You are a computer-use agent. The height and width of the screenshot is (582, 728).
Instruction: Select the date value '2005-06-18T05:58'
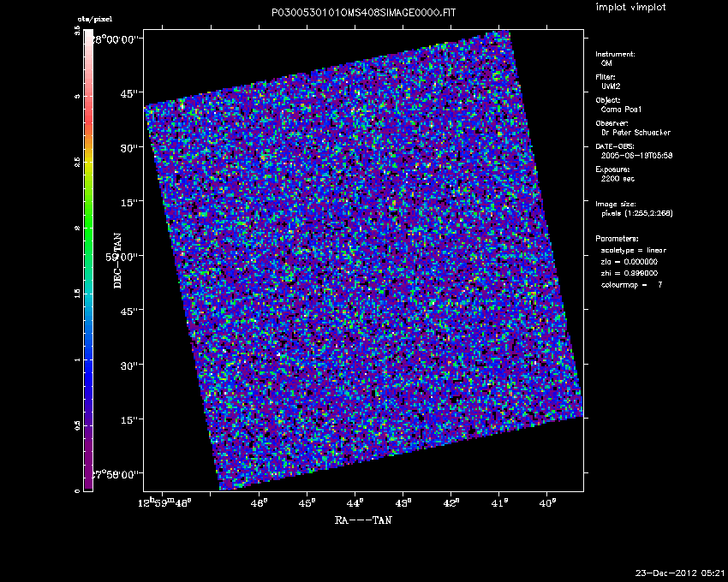click(x=636, y=156)
